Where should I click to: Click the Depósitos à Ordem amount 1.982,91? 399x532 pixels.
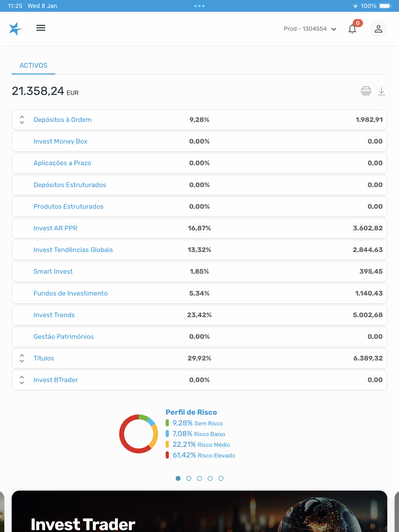point(369,120)
